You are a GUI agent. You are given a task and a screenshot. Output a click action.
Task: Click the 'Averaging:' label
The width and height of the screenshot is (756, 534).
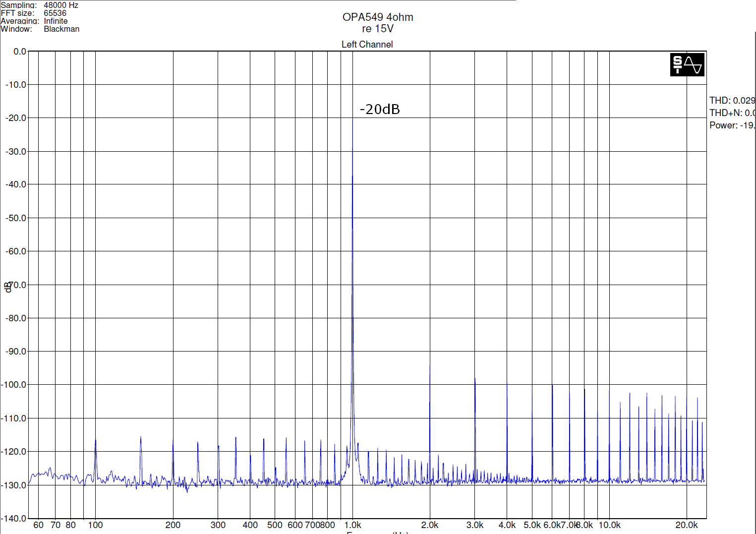click(20, 21)
